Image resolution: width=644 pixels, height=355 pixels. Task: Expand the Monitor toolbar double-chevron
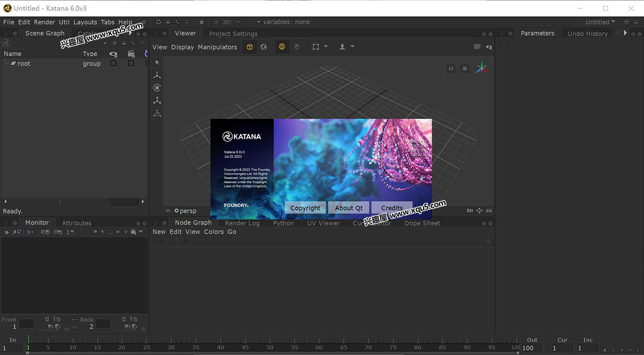6,232
